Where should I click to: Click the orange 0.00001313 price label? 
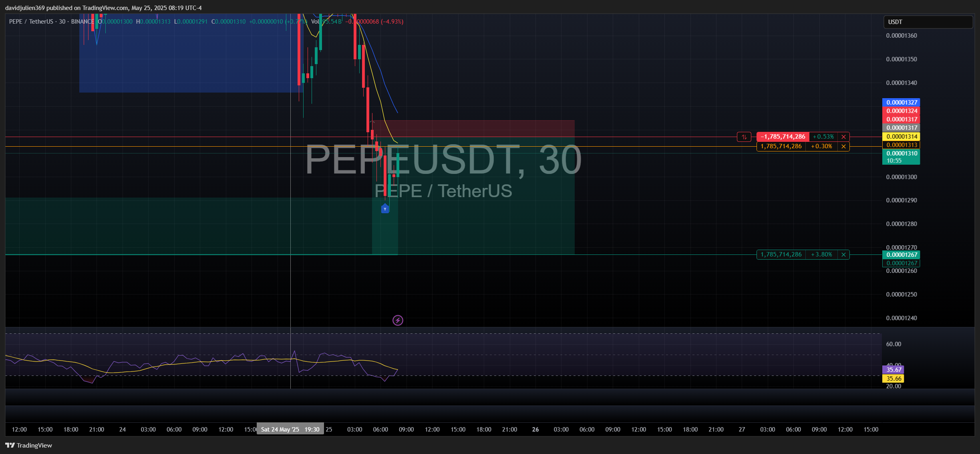pyautogui.click(x=901, y=145)
